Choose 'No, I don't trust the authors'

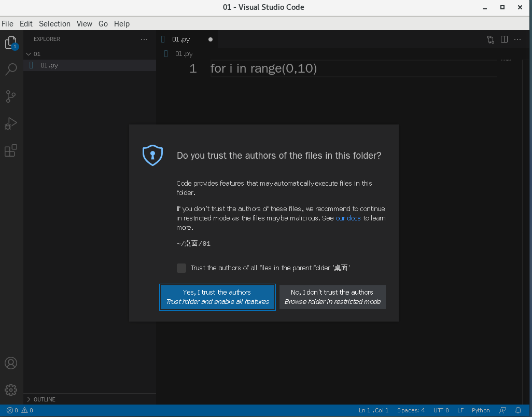332,297
